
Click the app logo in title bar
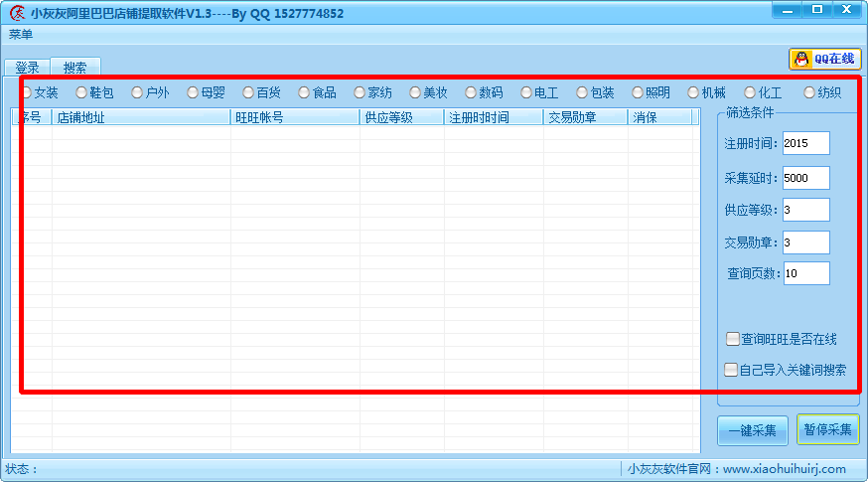[17, 13]
